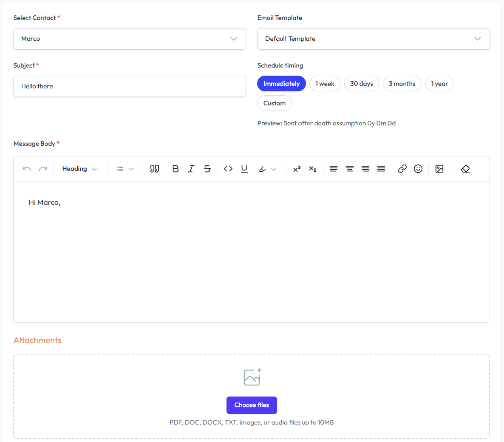504x442 pixels.
Task: Choose the 30 days timing option
Action: click(361, 84)
